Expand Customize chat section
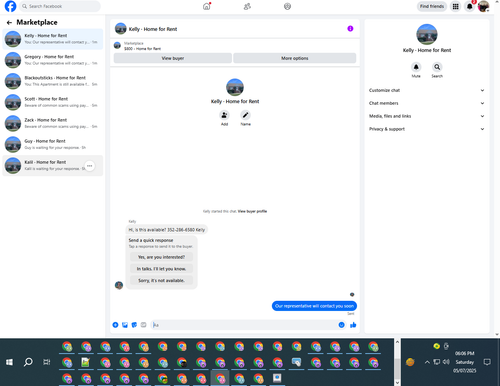Screen dimensions: 500x386 (427, 90)
